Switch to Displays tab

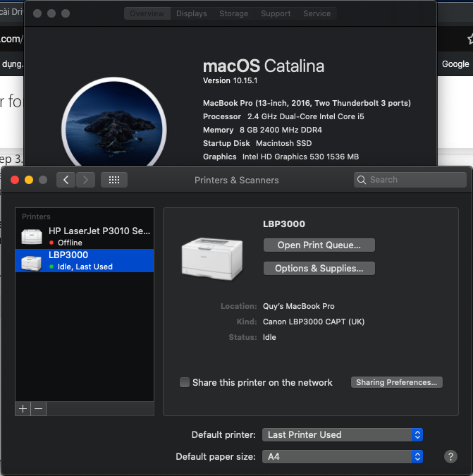(x=192, y=13)
